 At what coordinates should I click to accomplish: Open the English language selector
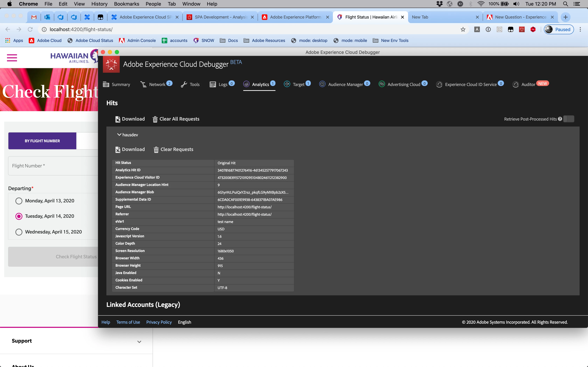pos(184,322)
